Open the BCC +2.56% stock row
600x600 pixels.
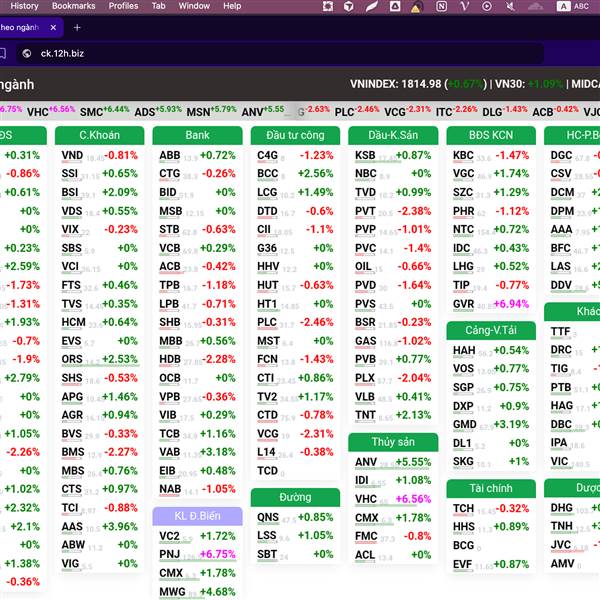tap(295, 174)
